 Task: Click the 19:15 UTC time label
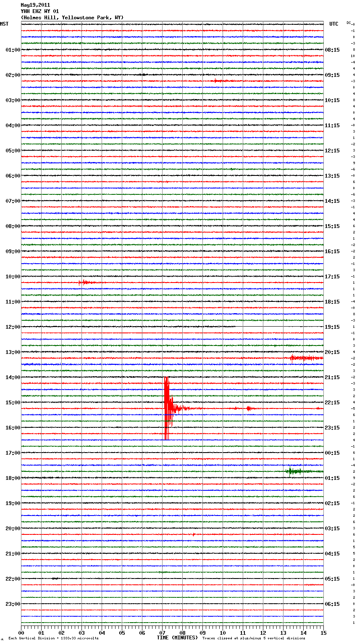pyautogui.click(x=332, y=327)
